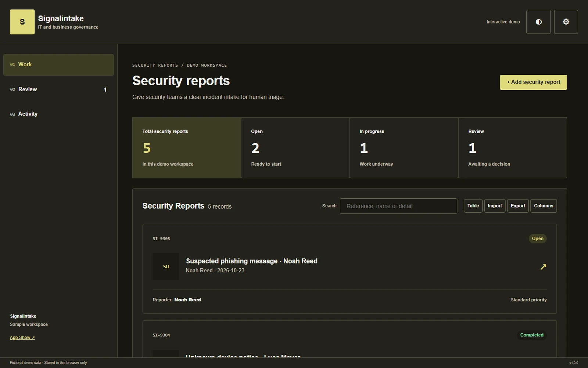
Task: Click the Completed status badge on SI-9304
Action: click(x=532, y=335)
